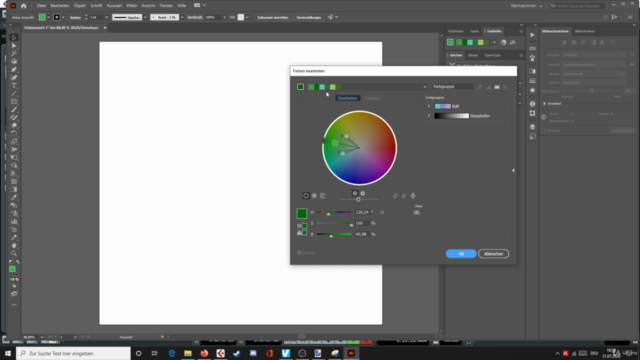Click the Abbrechen button
The height and width of the screenshot is (360, 640).
[493, 254]
